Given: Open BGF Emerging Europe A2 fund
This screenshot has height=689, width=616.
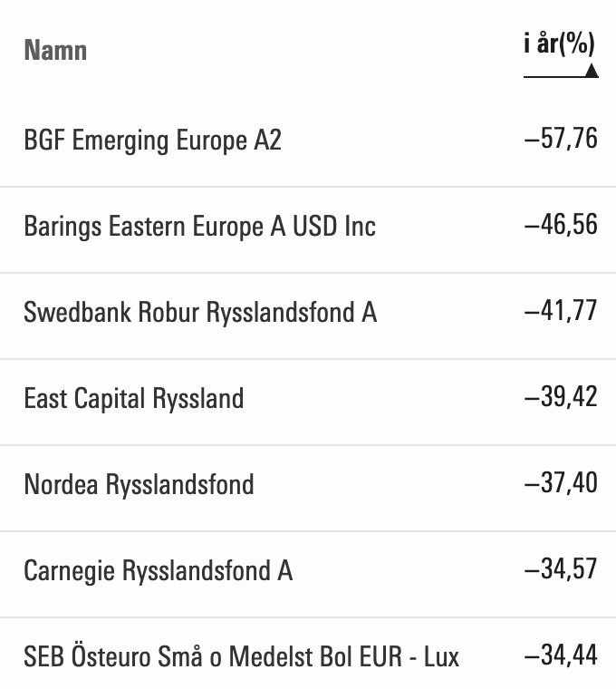Looking at the screenshot, I should [x=152, y=141].
